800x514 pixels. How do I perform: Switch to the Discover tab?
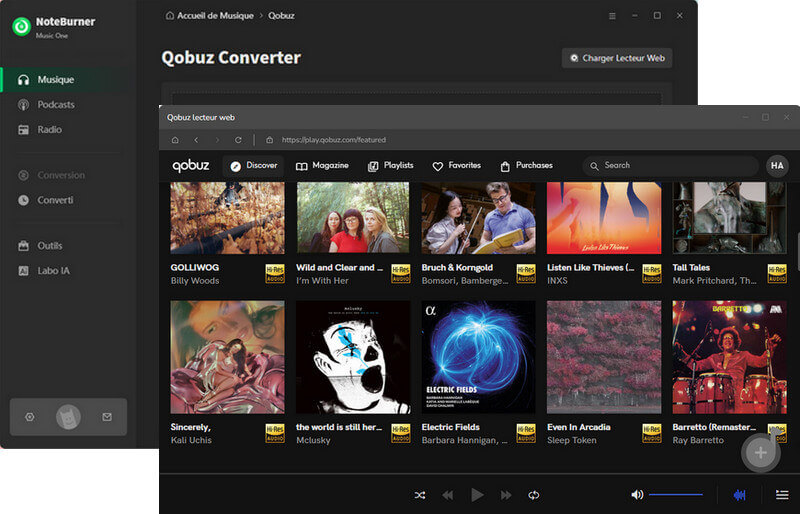tap(253, 166)
